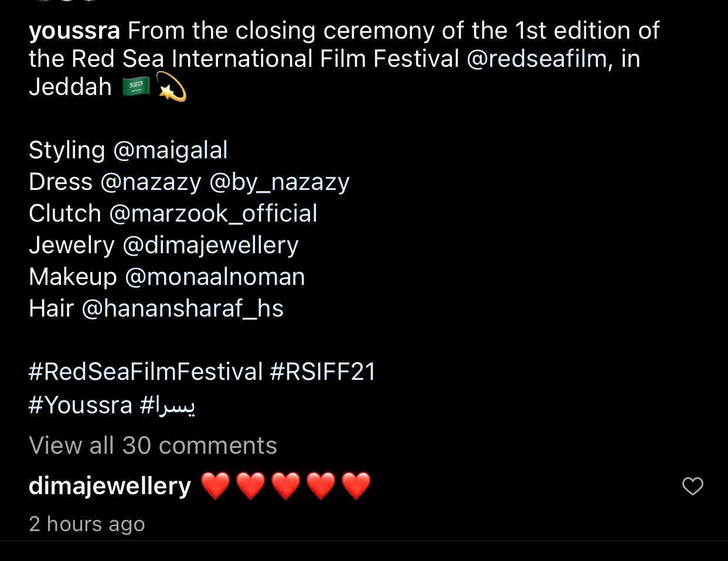Viewport: 728px width, 561px height.
Task: Click the "2 hours ago" timestamp
Action: pyautogui.click(x=87, y=523)
